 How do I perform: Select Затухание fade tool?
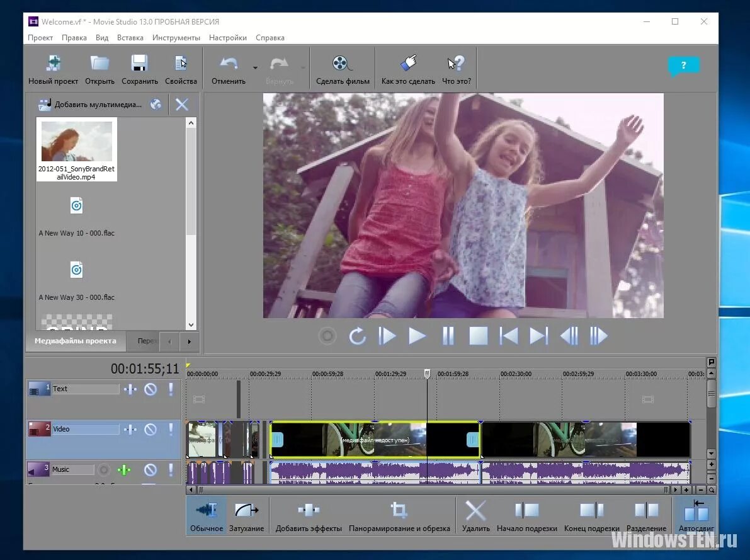point(246,515)
